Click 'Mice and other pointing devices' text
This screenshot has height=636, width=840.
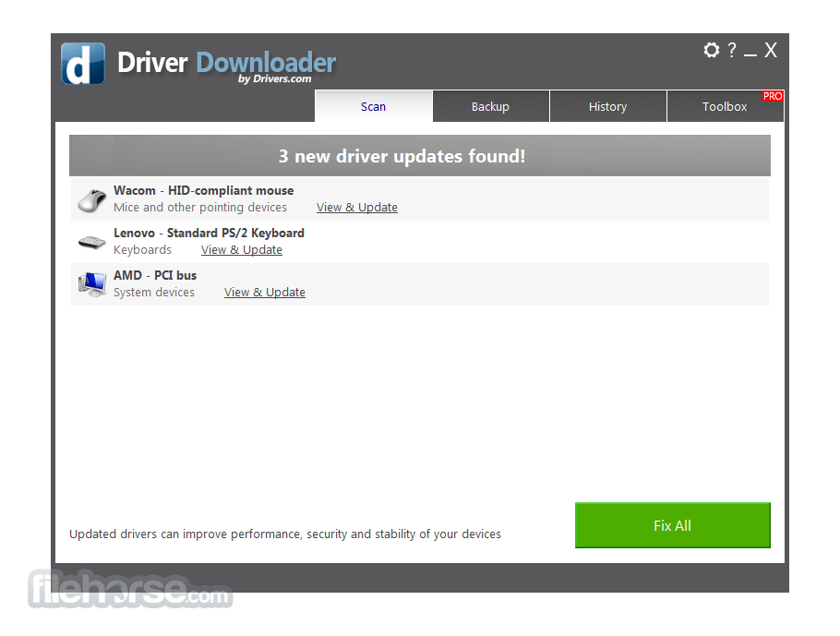click(x=200, y=208)
